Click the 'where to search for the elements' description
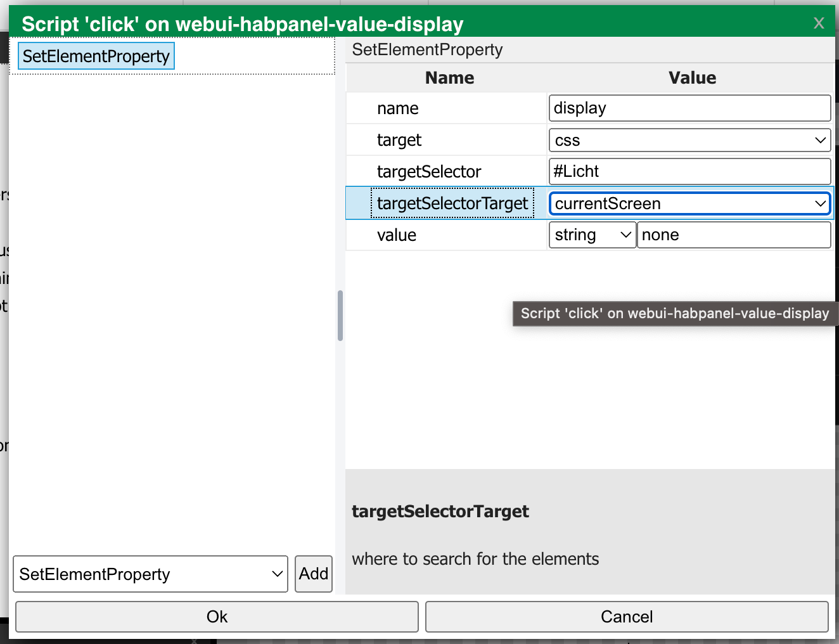This screenshot has width=839, height=644. coord(475,558)
